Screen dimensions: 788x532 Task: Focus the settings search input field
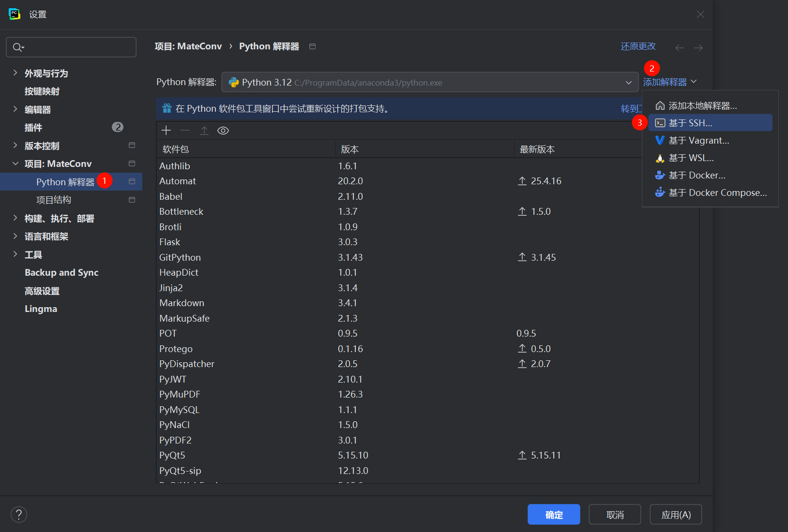pos(71,47)
